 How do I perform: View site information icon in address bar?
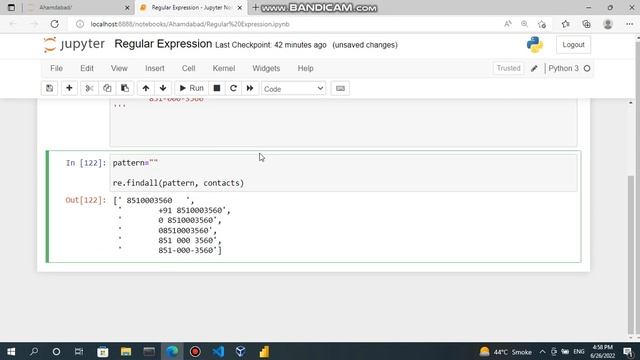[x=80, y=24]
